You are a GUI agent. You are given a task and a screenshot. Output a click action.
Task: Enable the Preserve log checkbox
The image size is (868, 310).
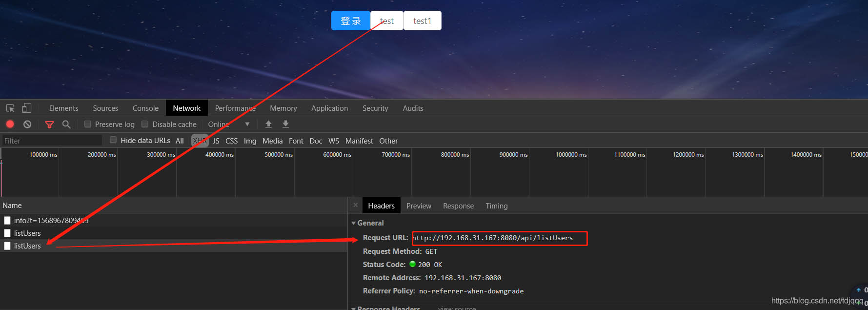(x=88, y=124)
